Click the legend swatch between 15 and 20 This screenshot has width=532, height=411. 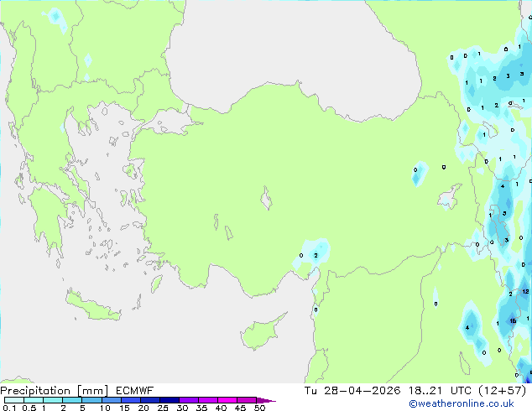[x=130, y=400]
